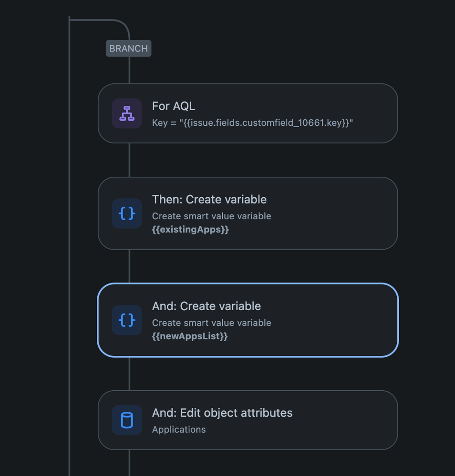Click connector between For AQL and Create variable
This screenshot has width=455, height=476.
[129, 160]
